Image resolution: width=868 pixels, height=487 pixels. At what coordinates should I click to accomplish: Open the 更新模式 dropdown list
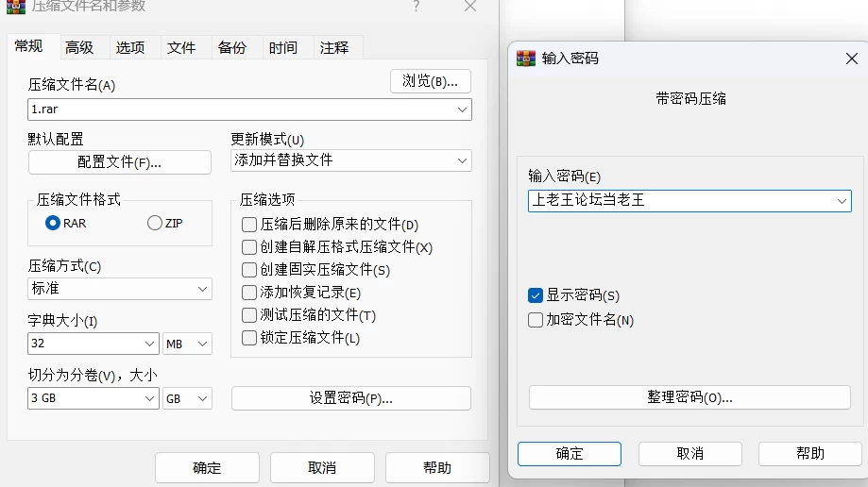[351, 160]
